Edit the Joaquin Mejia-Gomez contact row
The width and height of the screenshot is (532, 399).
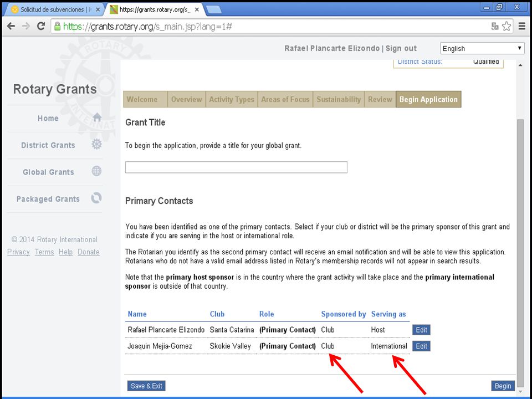(x=421, y=346)
